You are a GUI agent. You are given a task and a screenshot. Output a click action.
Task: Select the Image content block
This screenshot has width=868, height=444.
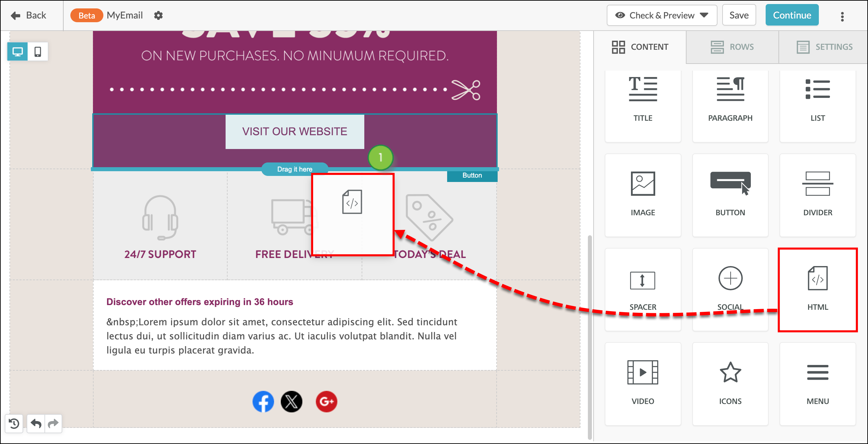pos(642,195)
